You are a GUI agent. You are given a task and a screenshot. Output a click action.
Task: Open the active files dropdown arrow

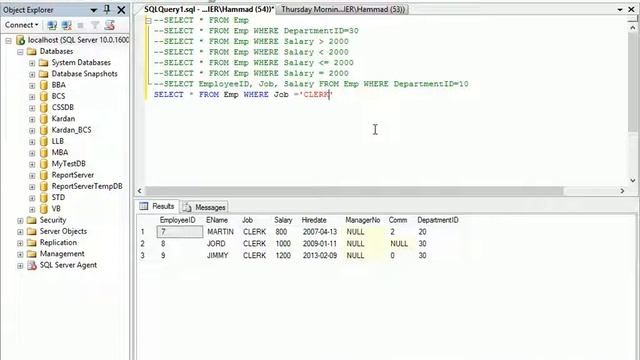[620, 9]
